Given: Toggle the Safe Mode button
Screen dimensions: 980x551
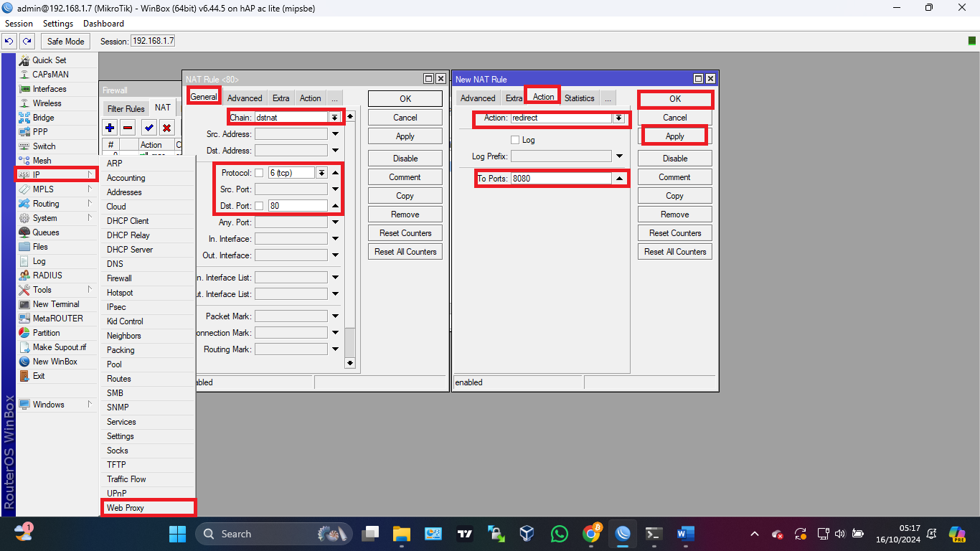Looking at the screenshot, I should (x=66, y=41).
